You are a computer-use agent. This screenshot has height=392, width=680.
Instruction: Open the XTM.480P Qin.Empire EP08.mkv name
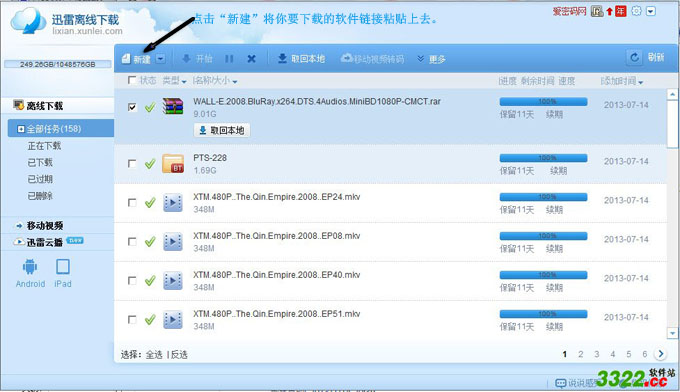coord(277,236)
